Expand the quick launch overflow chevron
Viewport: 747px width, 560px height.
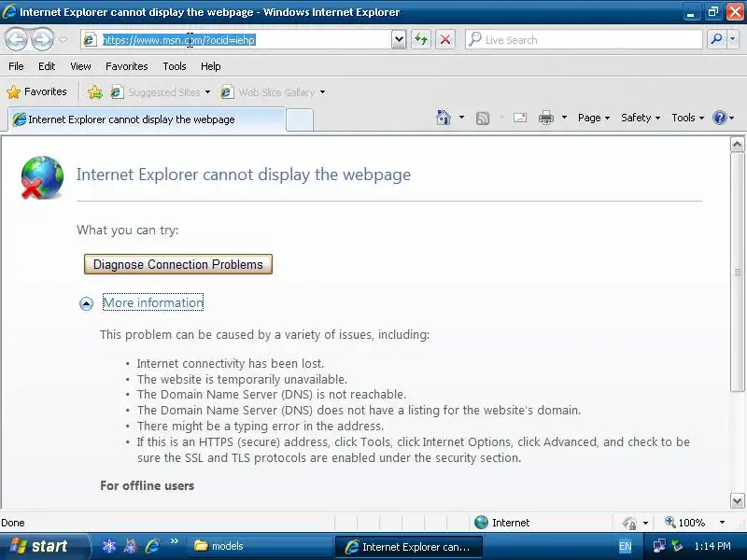tap(174, 541)
